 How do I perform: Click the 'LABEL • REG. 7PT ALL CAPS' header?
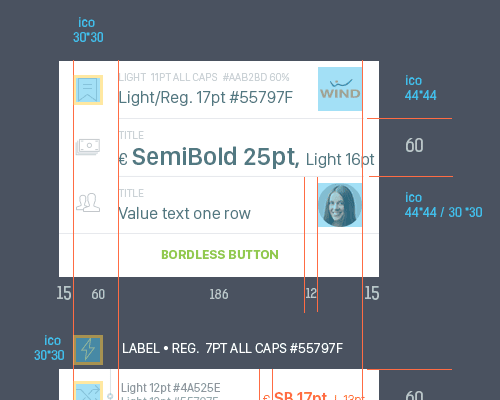232,349
